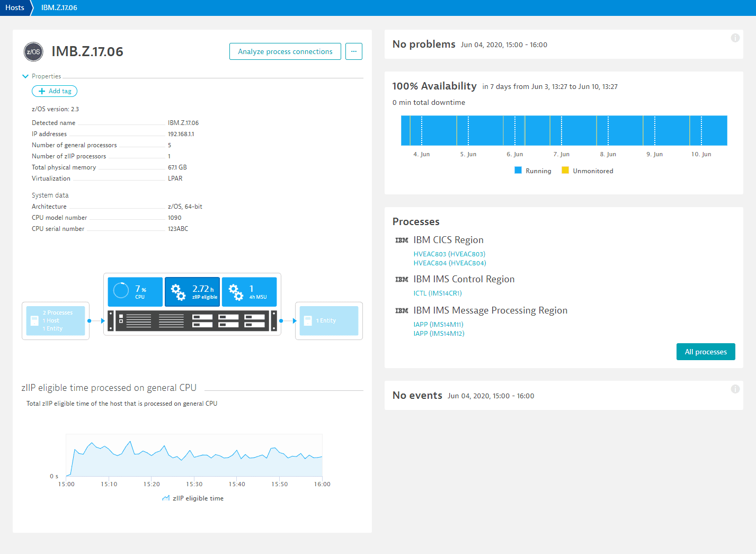Click the server rack illustration

(x=192, y=320)
